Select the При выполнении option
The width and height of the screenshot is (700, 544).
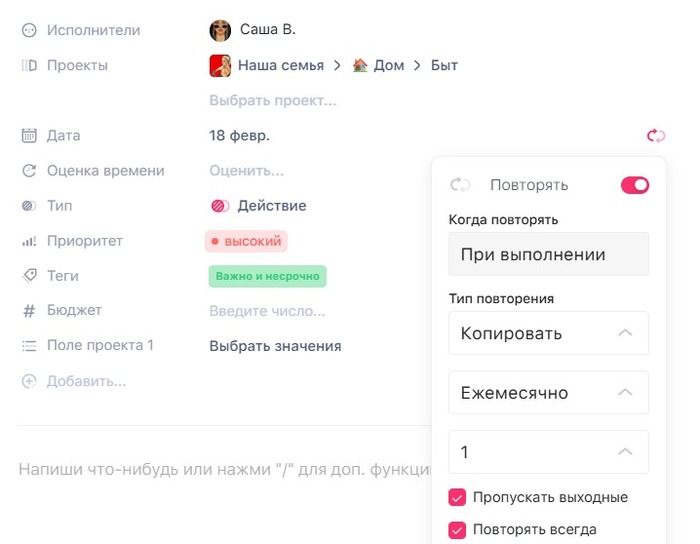[x=548, y=255]
